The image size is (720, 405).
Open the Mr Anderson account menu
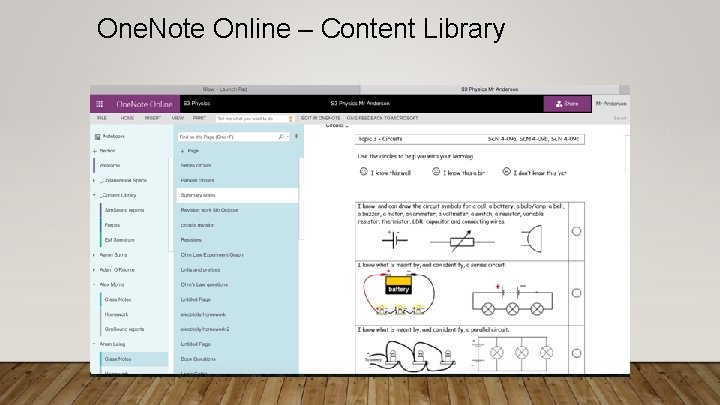point(611,104)
